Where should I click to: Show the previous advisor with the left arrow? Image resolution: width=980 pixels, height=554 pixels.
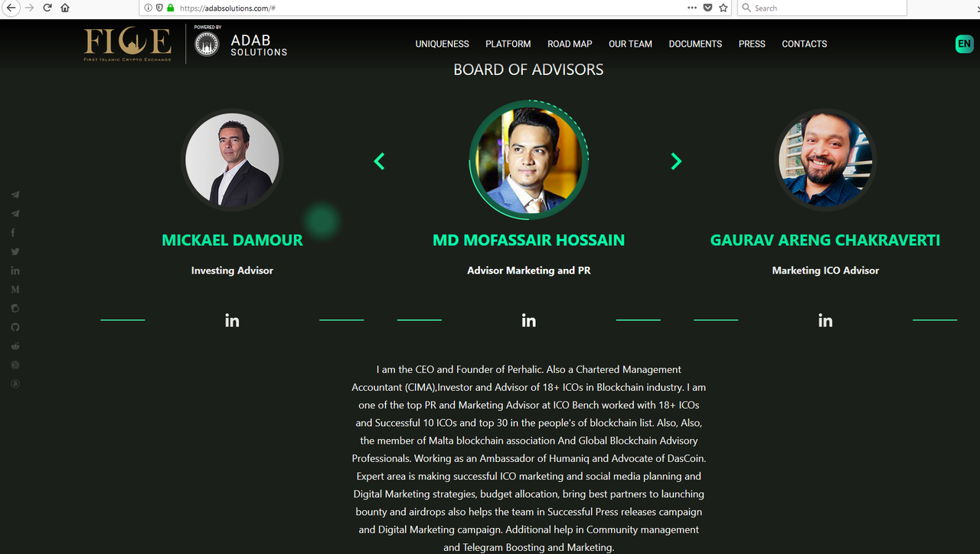pyautogui.click(x=379, y=161)
